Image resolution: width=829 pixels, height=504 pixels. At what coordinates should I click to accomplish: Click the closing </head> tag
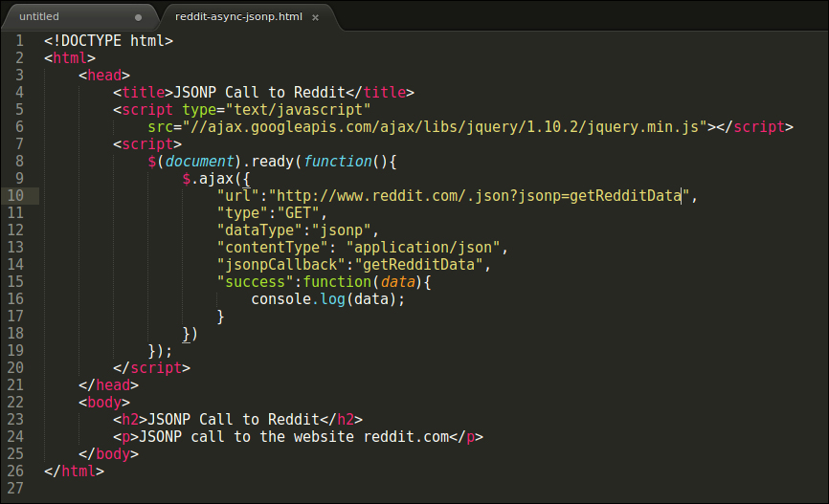[x=108, y=385]
